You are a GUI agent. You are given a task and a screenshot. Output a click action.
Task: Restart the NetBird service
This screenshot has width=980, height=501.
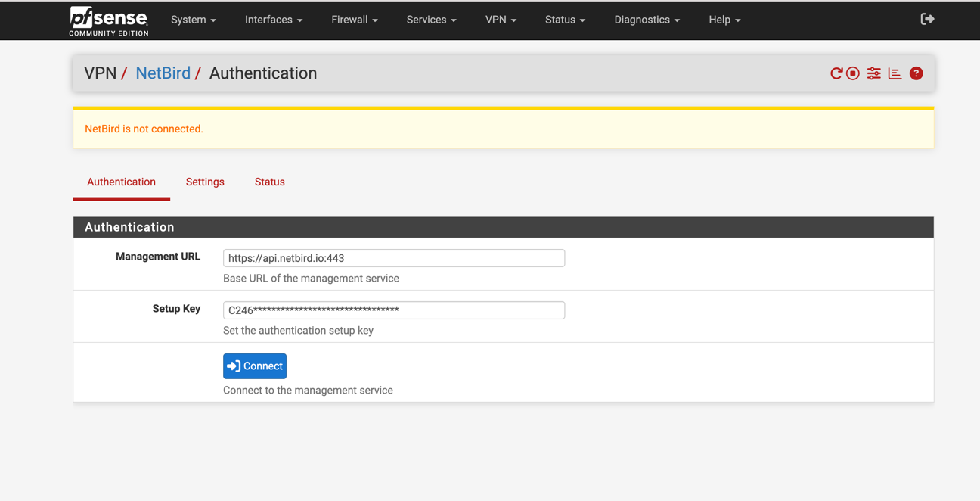(836, 73)
